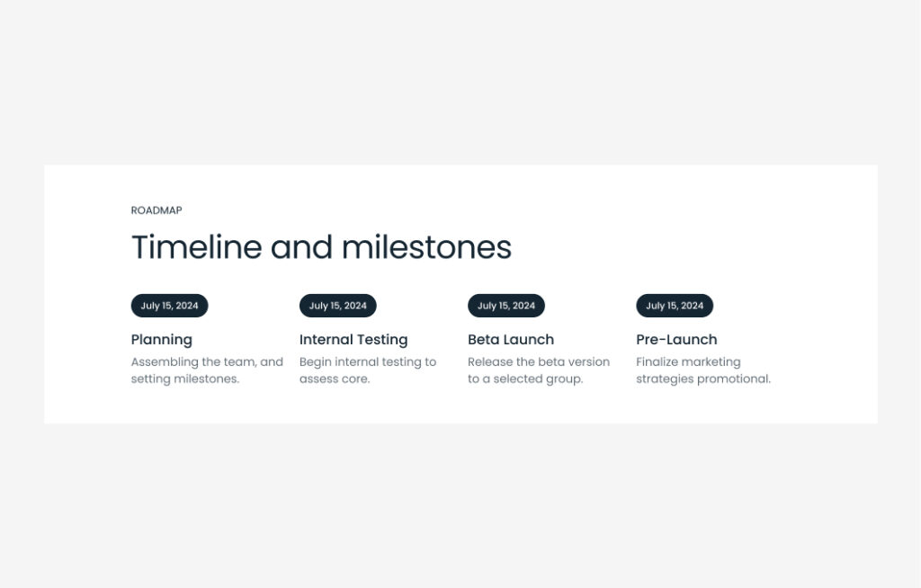Select the Beta Launch milestone title
Image resolution: width=921 pixels, height=588 pixels.
[511, 340]
